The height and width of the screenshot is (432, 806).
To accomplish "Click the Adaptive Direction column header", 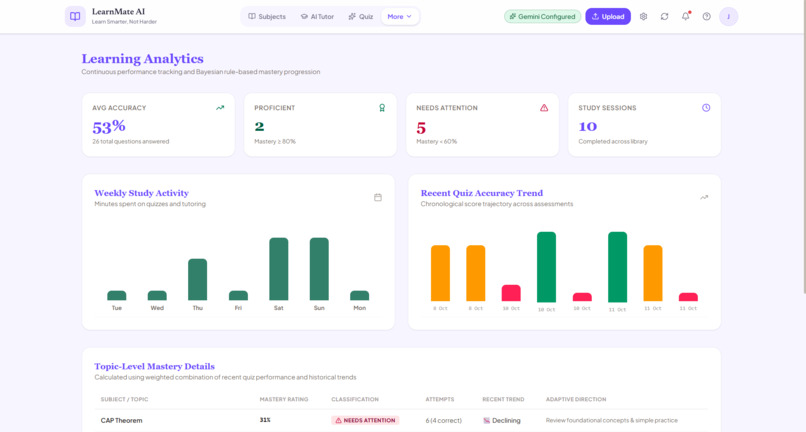I will 576,399.
